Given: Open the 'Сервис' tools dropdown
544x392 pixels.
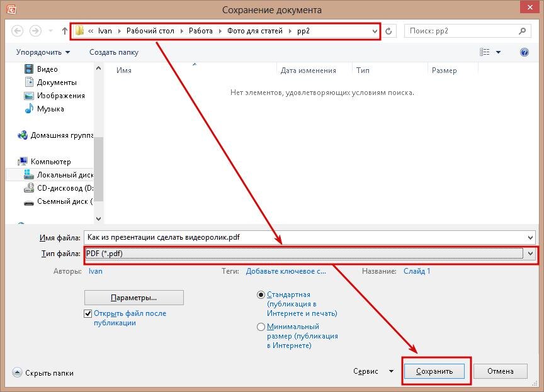Looking at the screenshot, I should 373,371.
